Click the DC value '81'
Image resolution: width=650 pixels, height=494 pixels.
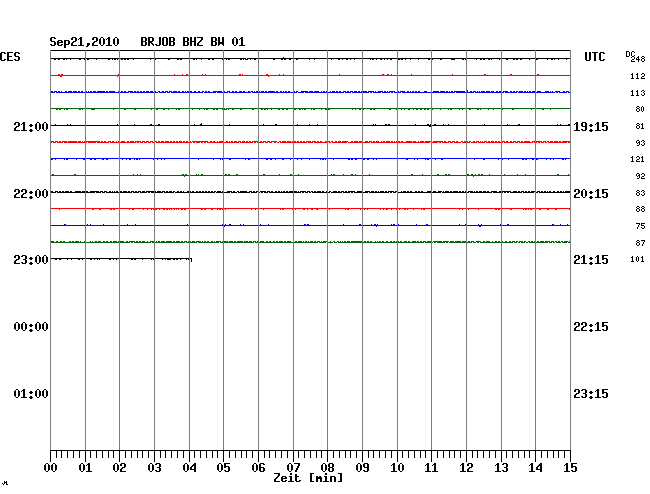click(x=640, y=126)
